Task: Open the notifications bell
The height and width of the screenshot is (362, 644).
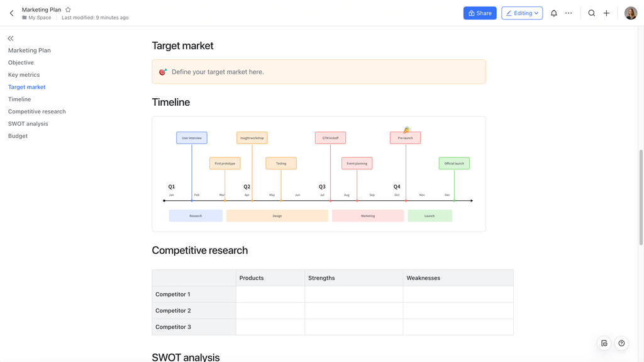Action: pos(553,13)
